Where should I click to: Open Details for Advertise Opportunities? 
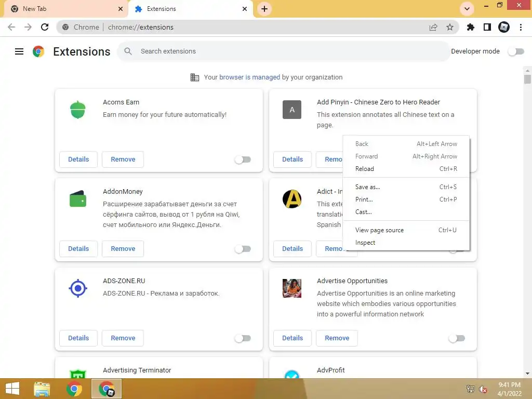(292, 338)
